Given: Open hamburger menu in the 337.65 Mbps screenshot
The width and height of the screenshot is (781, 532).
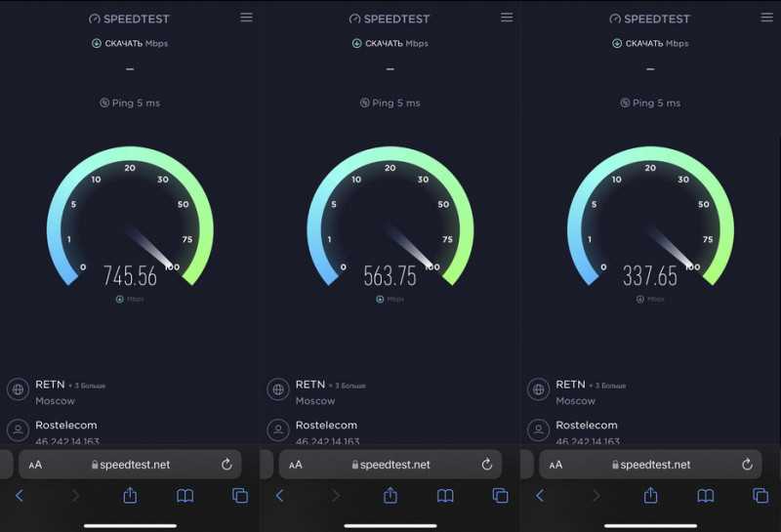Looking at the screenshot, I should pos(767,18).
